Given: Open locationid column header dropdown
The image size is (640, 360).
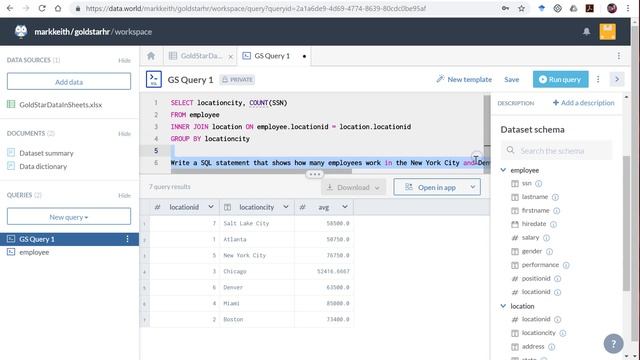Looking at the screenshot, I should click(x=211, y=207).
